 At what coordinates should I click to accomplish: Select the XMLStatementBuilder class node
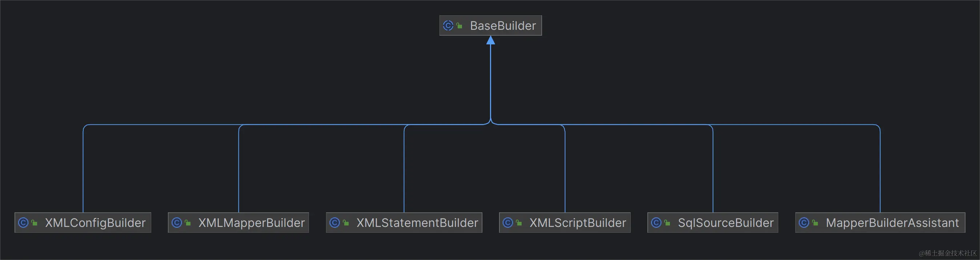[404, 223]
